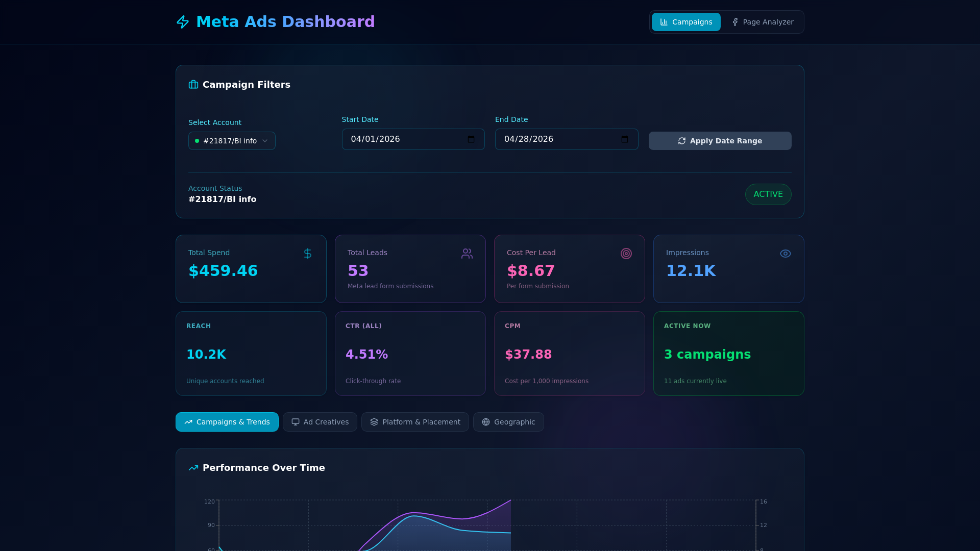Click the End Date input field
The image size is (980, 551).
(x=567, y=139)
